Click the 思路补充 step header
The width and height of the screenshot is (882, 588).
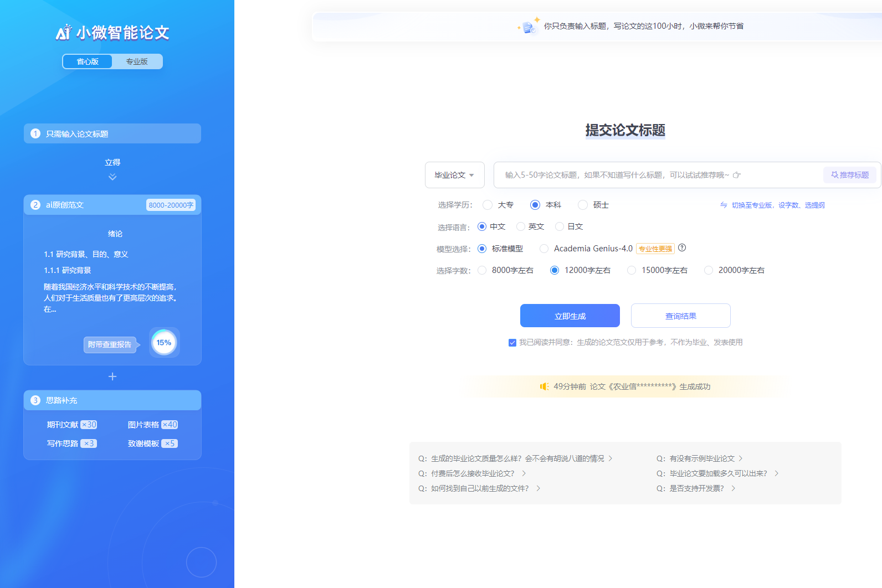(x=112, y=400)
